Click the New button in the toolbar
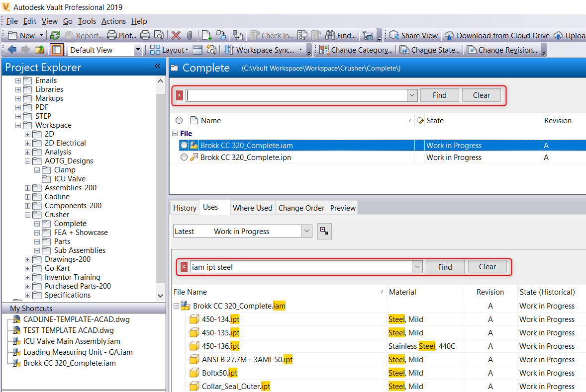This screenshot has height=392, width=586. pos(22,35)
